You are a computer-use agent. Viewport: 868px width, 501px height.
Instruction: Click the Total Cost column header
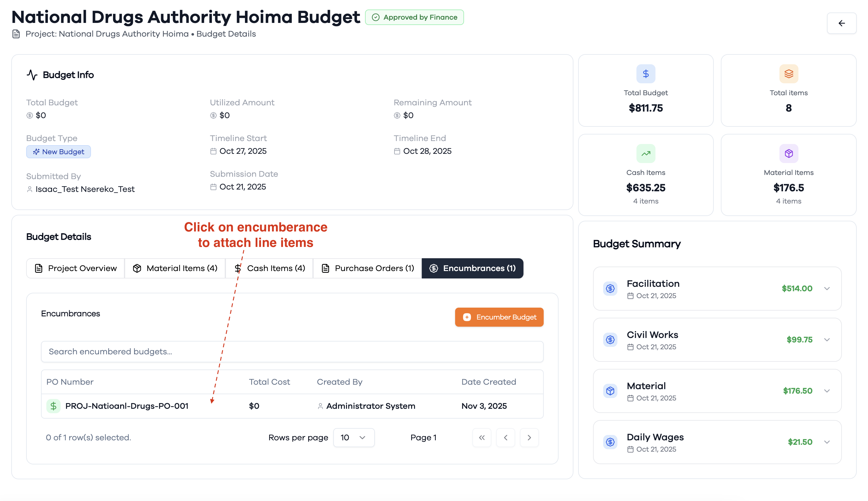pyautogui.click(x=269, y=382)
